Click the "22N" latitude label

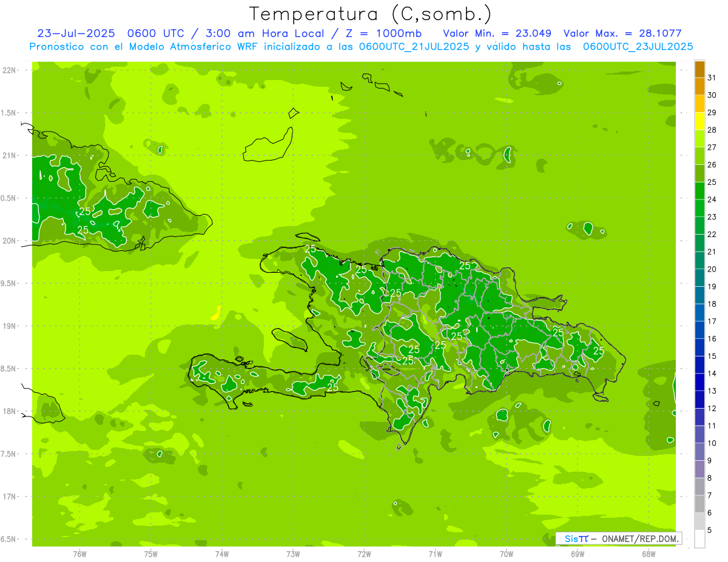tap(10, 70)
